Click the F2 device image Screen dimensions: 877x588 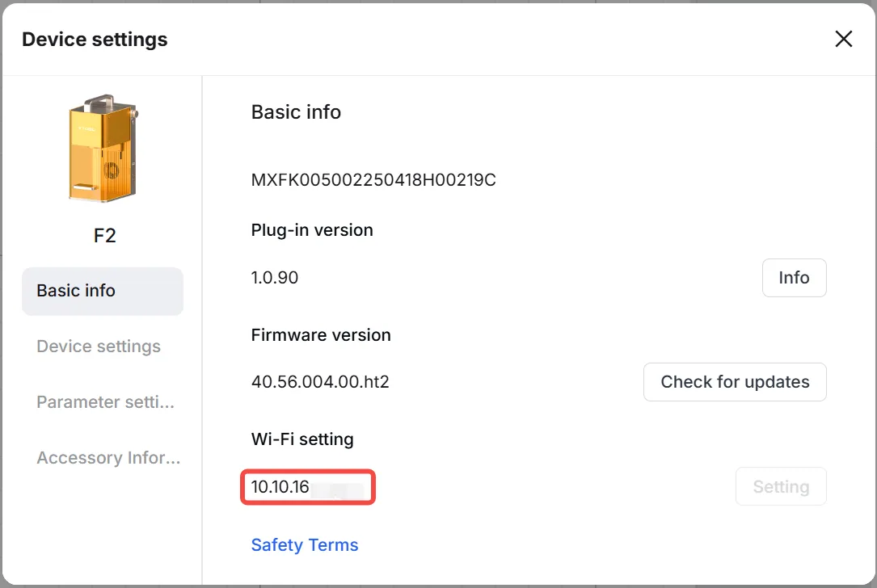tap(103, 148)
